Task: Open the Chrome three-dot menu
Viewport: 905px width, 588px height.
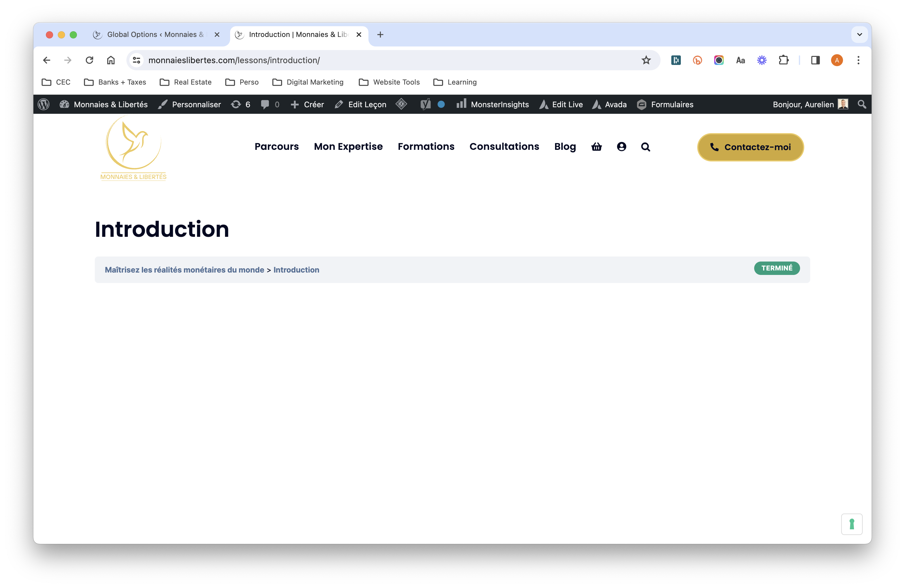Action: pyautogui.click(x=858, y=60)
